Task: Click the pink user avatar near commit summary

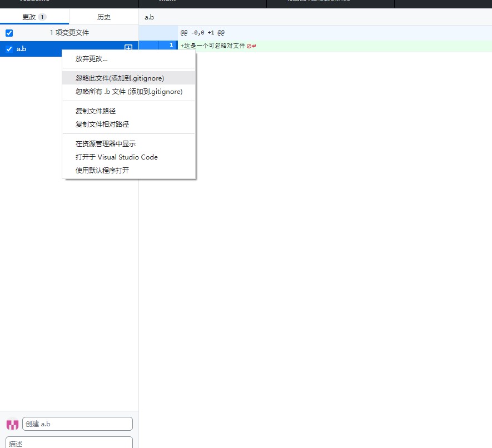Action: point(12,424)
